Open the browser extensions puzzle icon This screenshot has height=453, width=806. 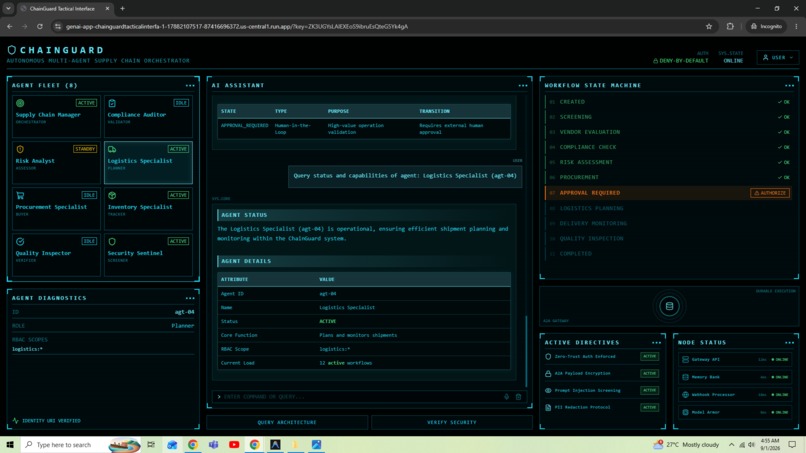[x=730, y=26]
